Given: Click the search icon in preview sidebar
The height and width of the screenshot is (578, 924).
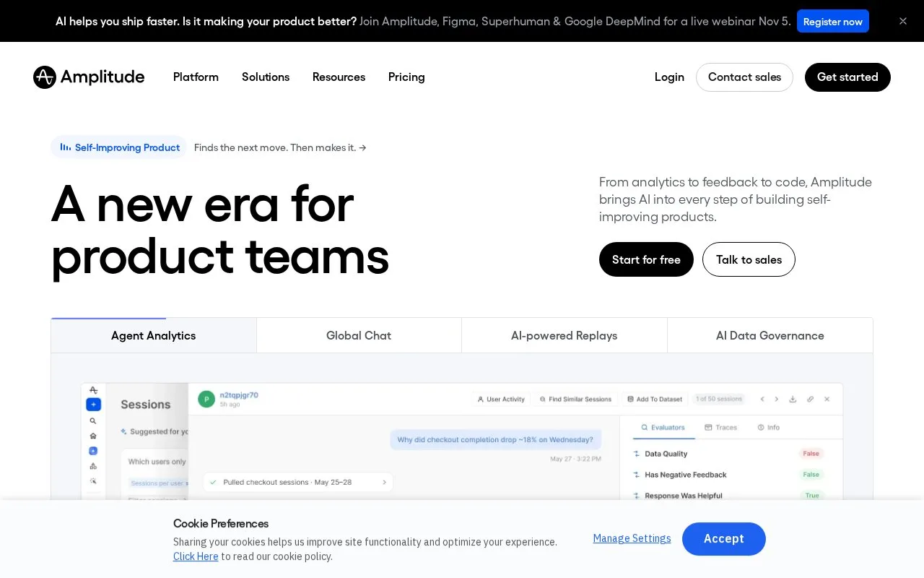Looking at the screenshot, I should tap(93, 420).
